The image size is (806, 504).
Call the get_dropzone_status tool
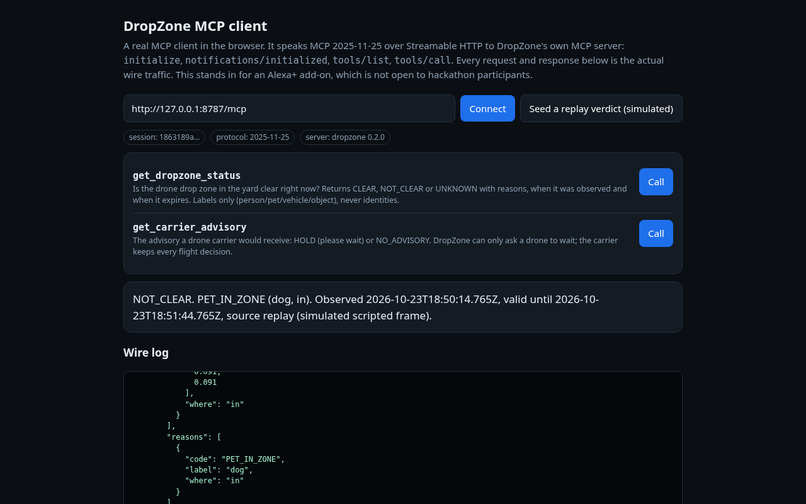point(655,182)
